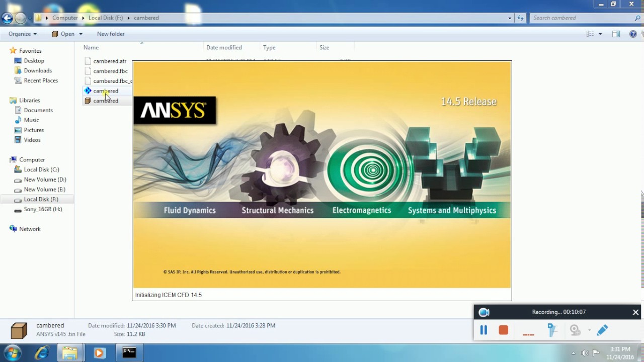
Task: Click the search magnifier icon
Action: coord(637,18)
